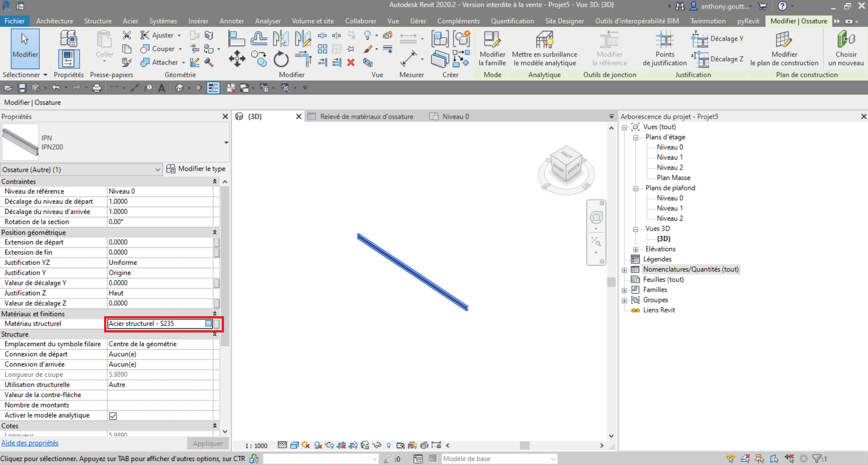Open the Aide des propriétés link
The height and width of the screenshot is (465, 868).
point(30,443)
